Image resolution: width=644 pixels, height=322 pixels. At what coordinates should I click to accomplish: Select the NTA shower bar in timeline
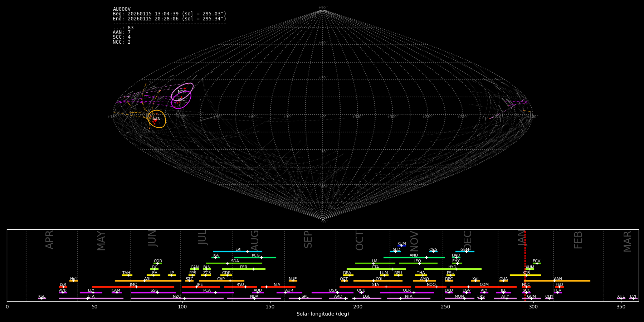point(409,298)
